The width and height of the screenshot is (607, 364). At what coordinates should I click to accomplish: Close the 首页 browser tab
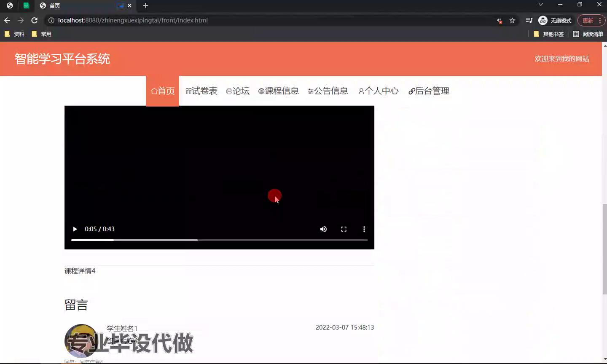click(129, 5)
